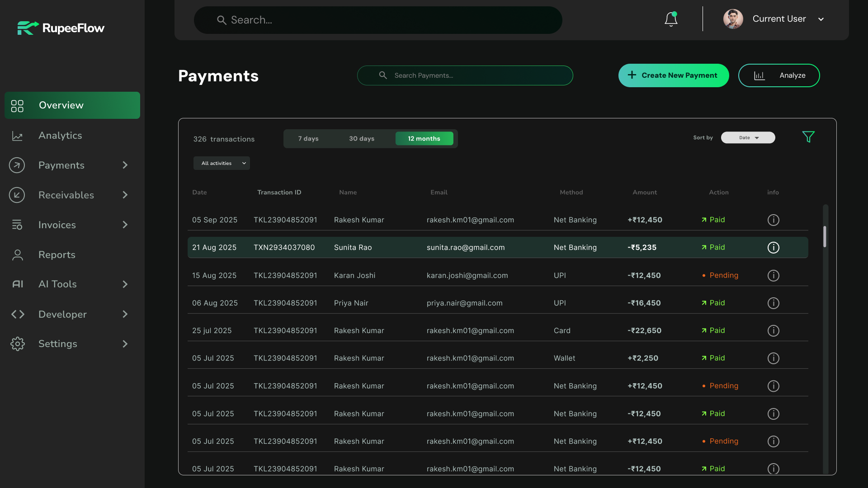Click email karan.joshi@gmail.com
The width and height of the screenshot is (868, 488).
(x=467, y=276)
